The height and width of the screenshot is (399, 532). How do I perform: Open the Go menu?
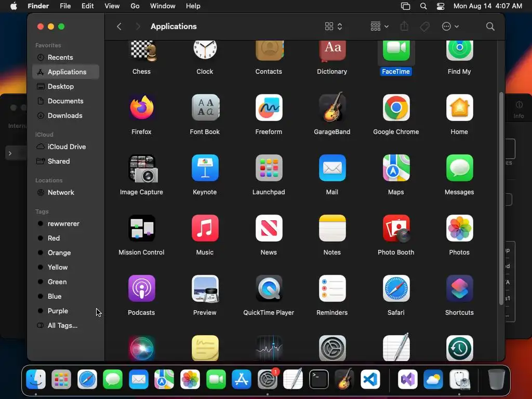pyautogui.click(x=135, y=6)
